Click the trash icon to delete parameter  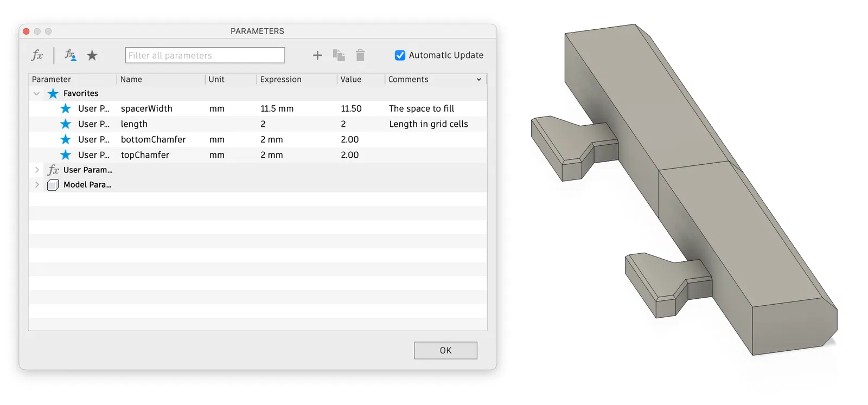coord(360,55)
